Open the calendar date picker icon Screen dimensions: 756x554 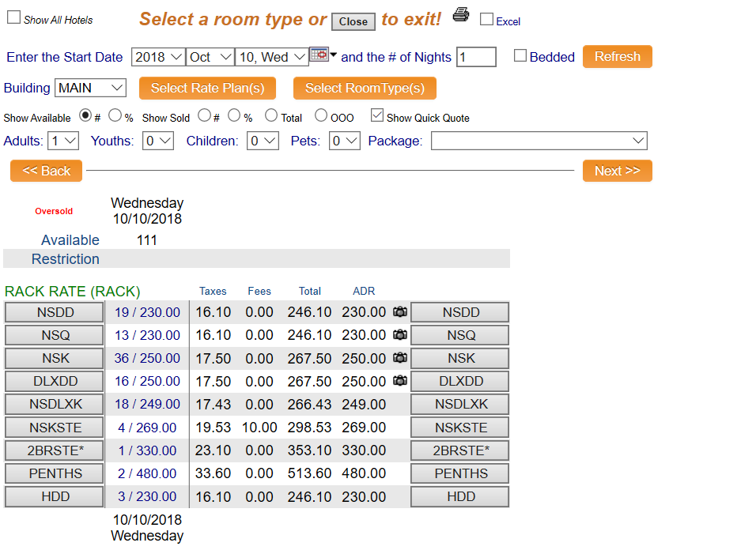[319, 55]
